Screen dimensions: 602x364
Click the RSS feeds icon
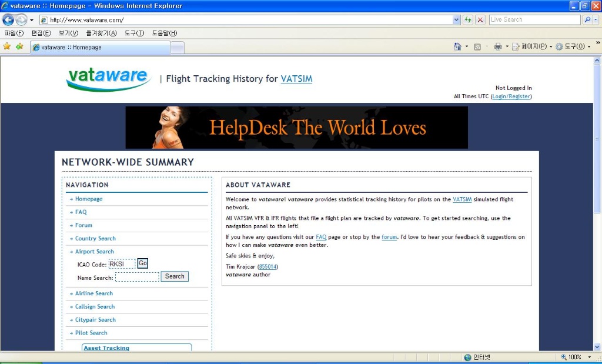[477, 46]
